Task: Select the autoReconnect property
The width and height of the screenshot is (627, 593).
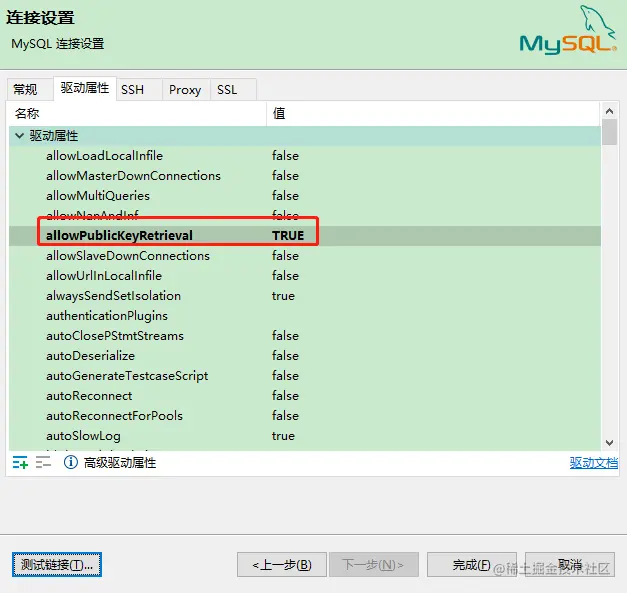Action: 89,396
